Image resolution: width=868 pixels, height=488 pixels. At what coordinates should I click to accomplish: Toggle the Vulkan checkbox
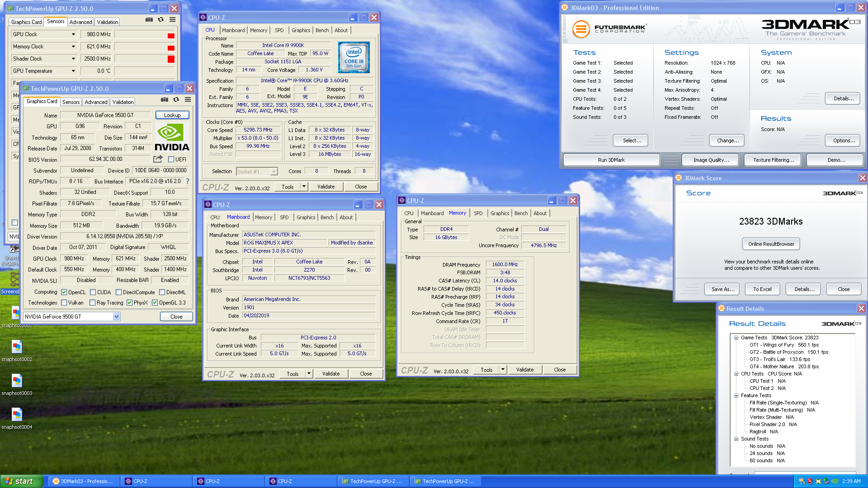point(64,303)
